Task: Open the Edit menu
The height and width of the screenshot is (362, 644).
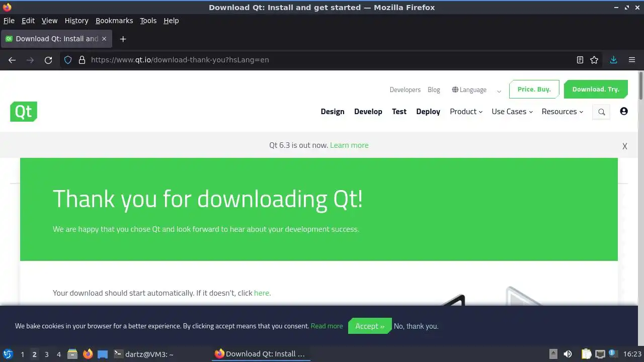Action: pos(28,21)
